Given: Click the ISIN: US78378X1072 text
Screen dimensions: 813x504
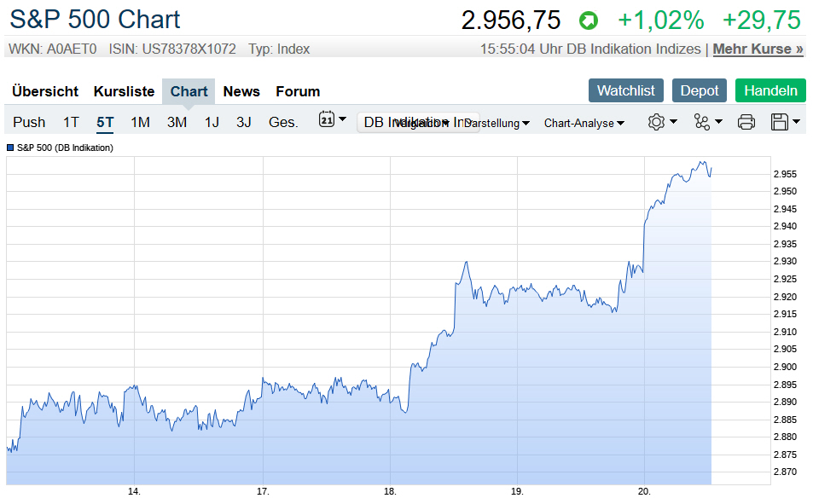Looking at the screenshot, I should click(172, 49).
